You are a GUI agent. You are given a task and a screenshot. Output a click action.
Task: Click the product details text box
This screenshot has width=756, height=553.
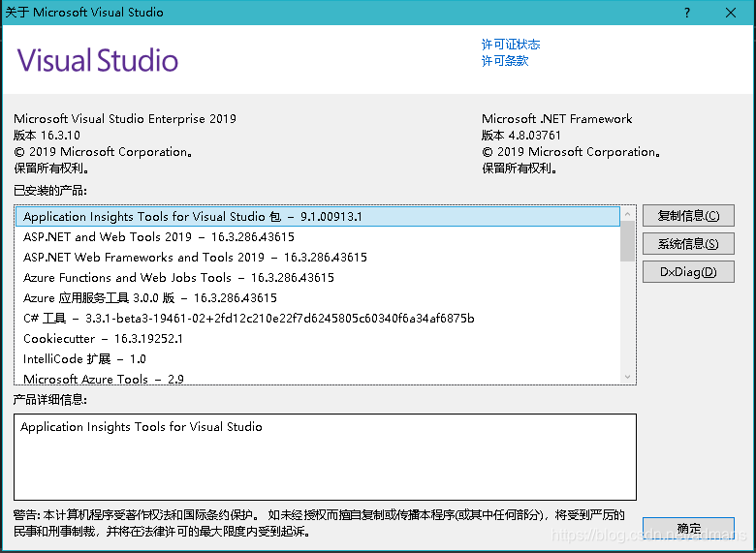tap(325, 457)
